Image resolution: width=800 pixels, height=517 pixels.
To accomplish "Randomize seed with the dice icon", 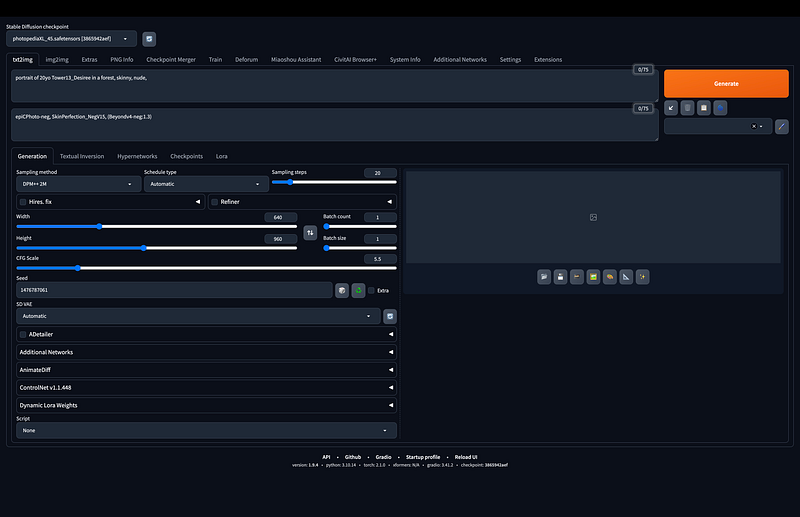I will (x=342, y=290).
